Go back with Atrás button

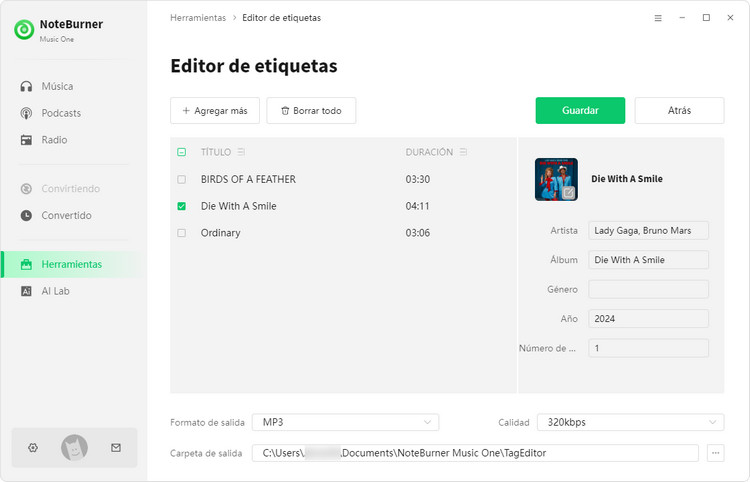coord(679,110)
